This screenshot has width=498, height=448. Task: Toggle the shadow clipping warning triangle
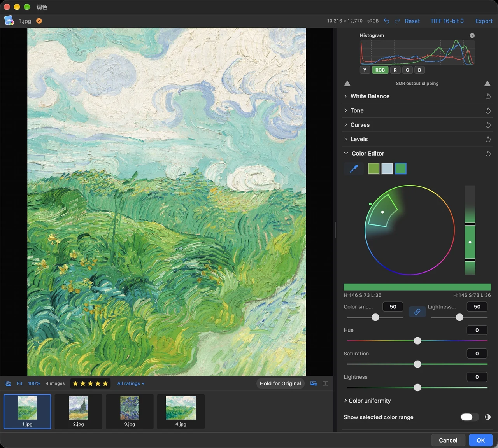pyautogui.click(x=347, y=84)
